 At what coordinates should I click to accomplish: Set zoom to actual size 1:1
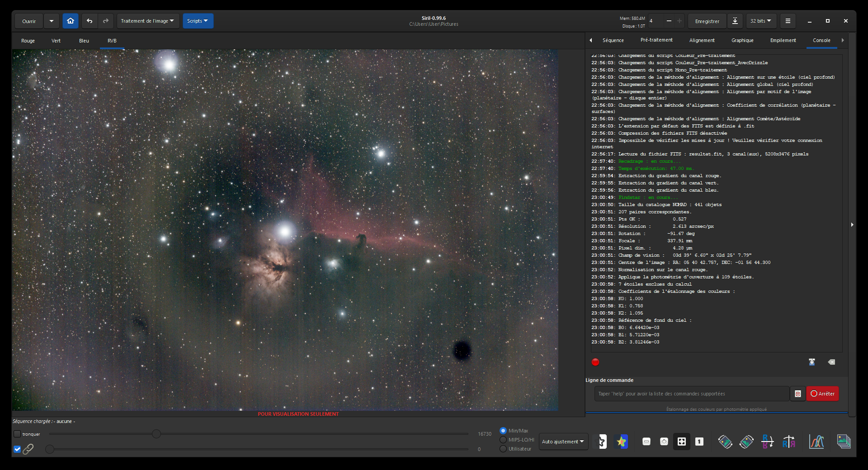(699, 442)
